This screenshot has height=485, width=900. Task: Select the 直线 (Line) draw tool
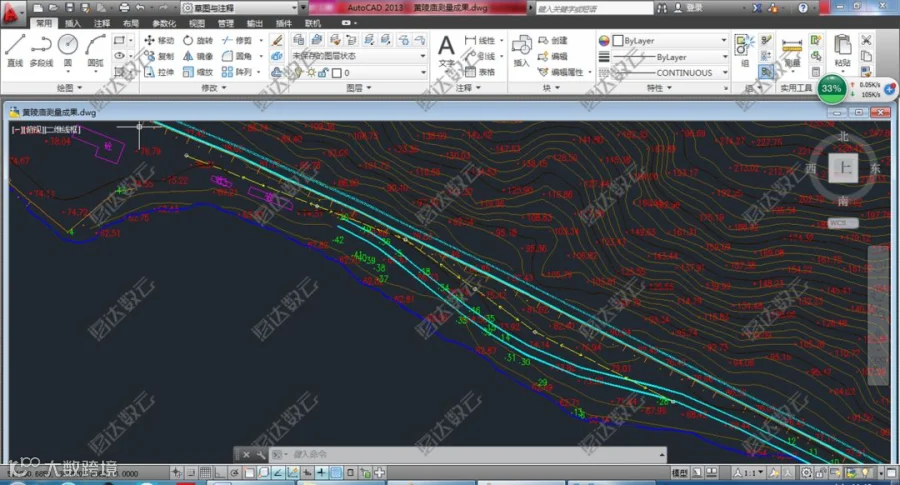15,50
